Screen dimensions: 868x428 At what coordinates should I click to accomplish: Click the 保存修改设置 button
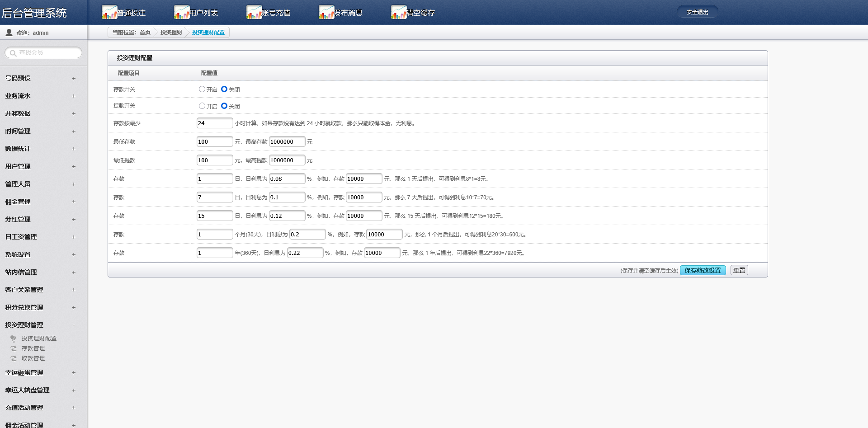703,270
